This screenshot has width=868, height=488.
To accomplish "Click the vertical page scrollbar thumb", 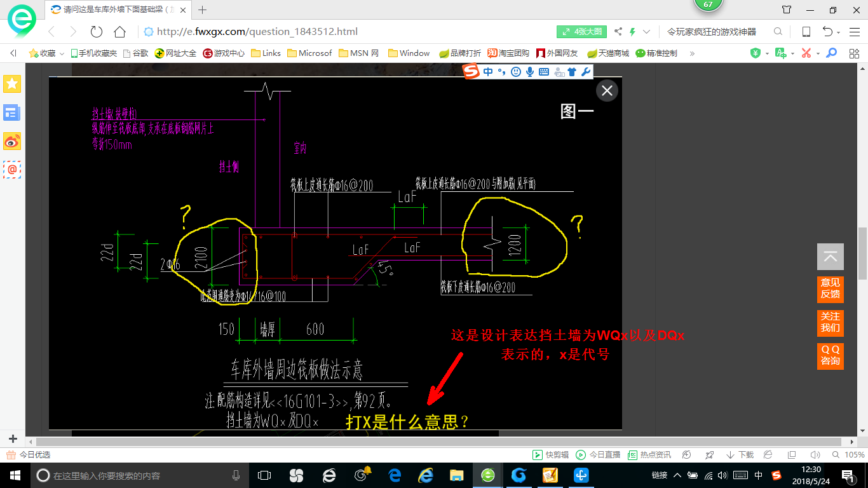I will click(862, 254).
